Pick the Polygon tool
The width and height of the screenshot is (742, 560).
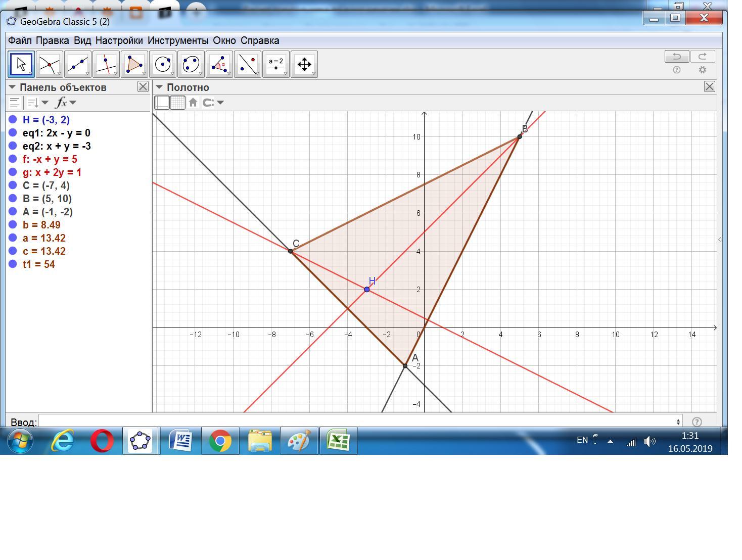(x=134, y=64)
